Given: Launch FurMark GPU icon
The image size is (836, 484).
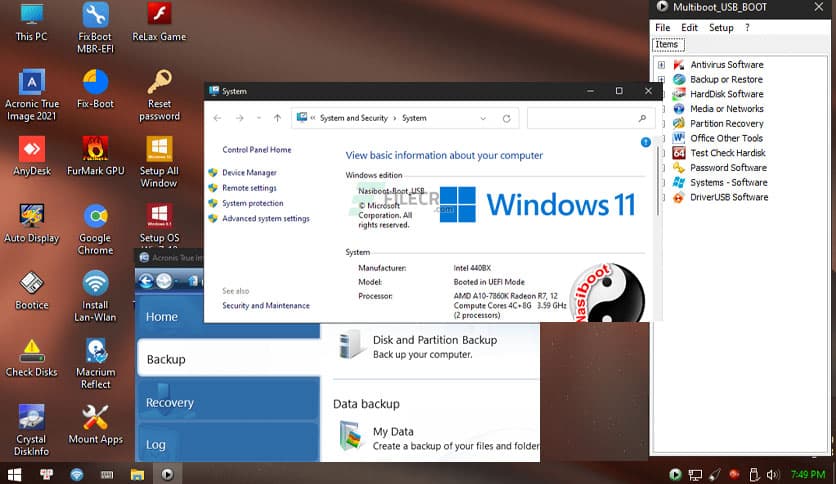Looking at the screenshot, I should point(95,157).
